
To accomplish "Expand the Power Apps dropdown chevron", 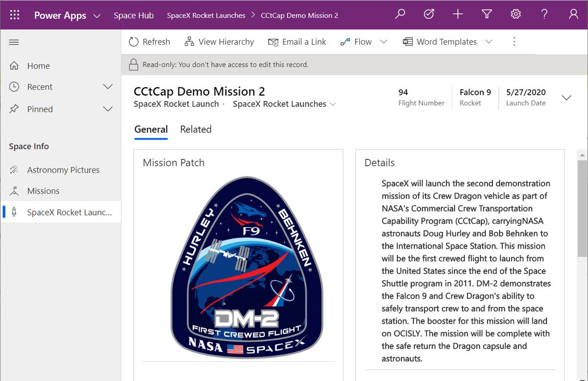I will (97, 16).
